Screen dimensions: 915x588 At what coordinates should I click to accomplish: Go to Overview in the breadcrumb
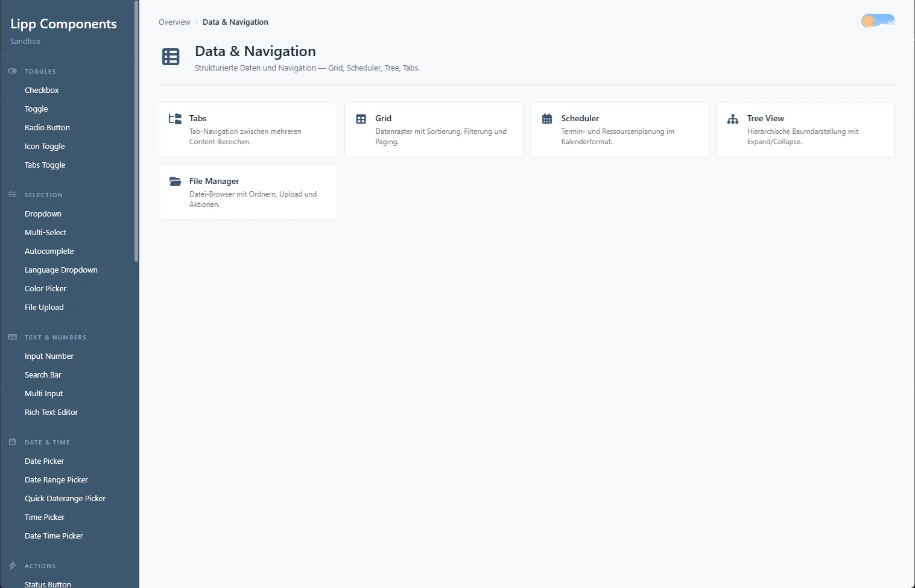click(x=174, y=22)
